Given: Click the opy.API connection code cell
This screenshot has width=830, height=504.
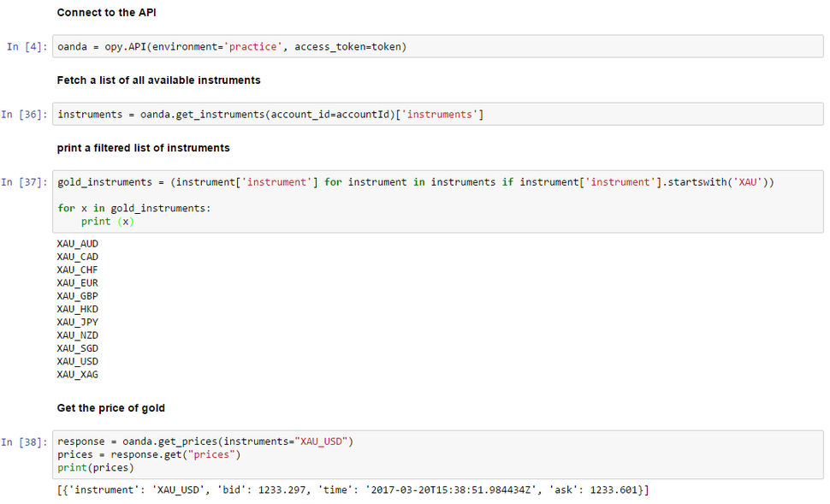Looking at the screenshot, I should pyautogui.click(x=438, y=46).
